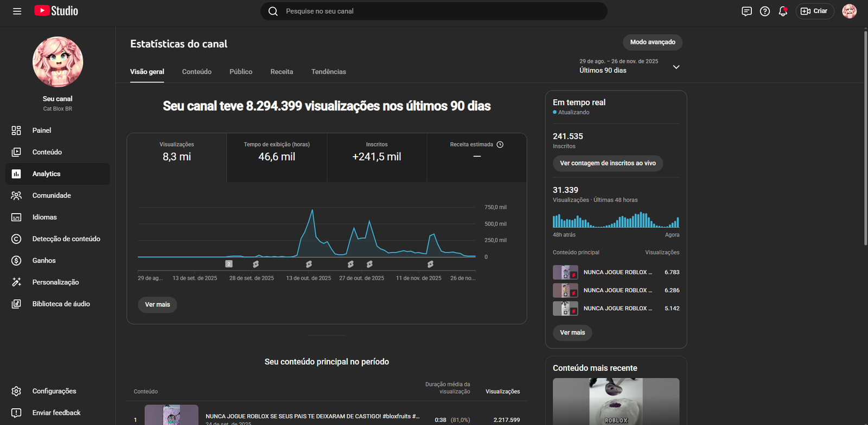
Task: Click the timeline marker labeled 2 under chart
Action: 229,264
